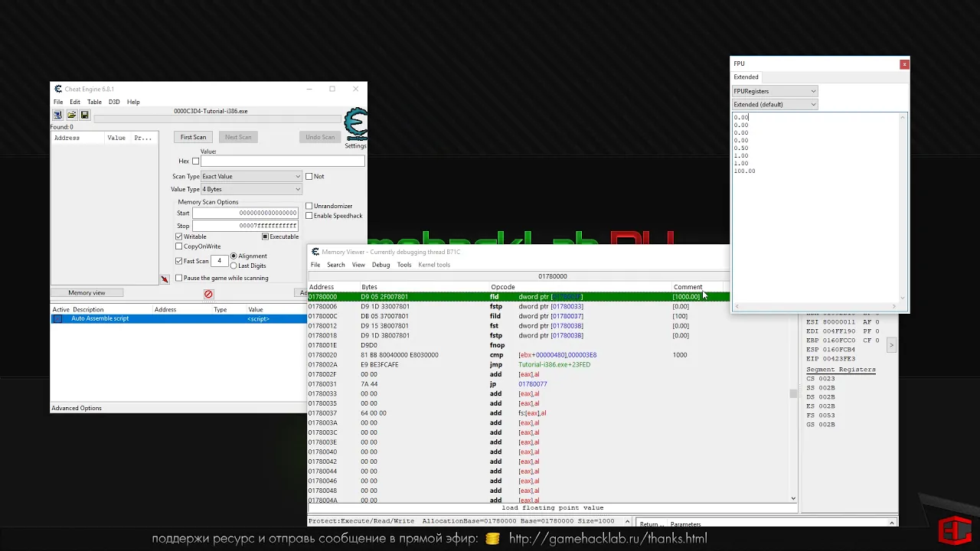Click the Memory view button
This screenshot has height=551, width=980.
click(x=87, y=293)
